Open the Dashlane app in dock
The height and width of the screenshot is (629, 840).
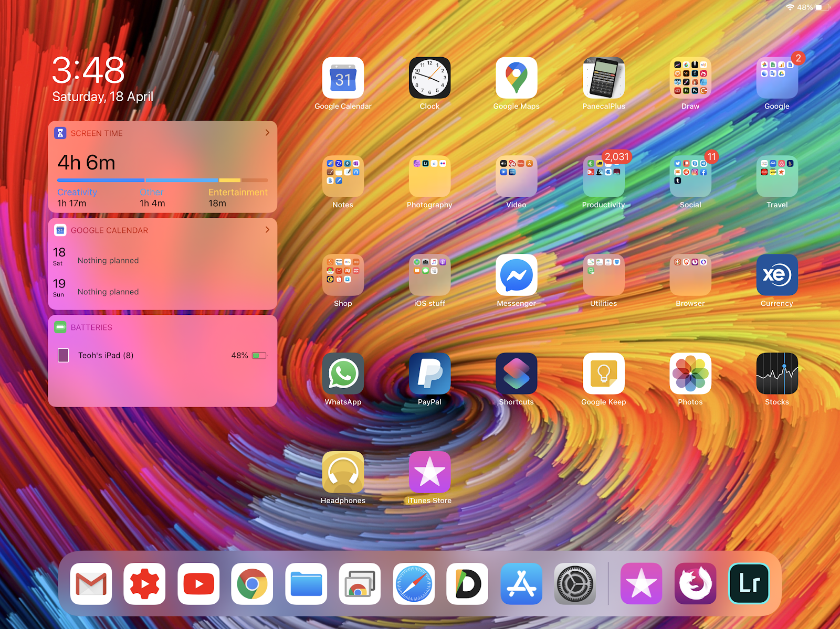coord(467,584)
